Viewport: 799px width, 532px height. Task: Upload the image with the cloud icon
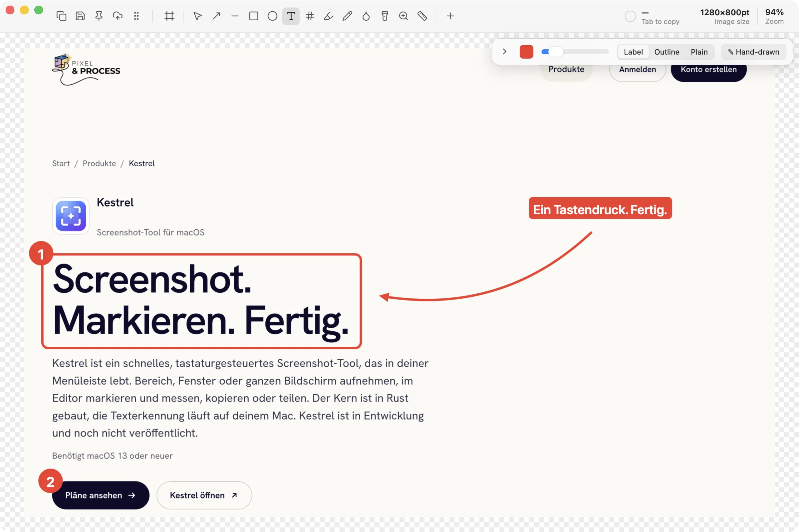118,16
